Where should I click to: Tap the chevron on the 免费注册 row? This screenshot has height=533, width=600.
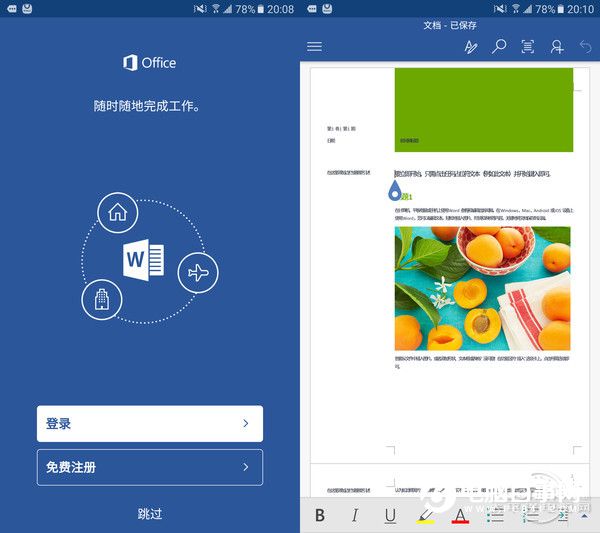click(246, 467)
